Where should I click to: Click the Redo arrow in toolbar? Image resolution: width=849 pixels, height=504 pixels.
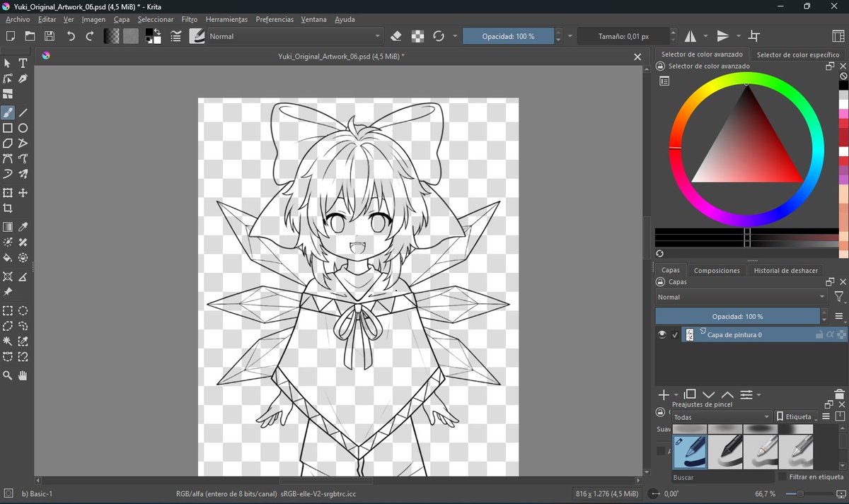pyautogui.click(x=90, y=36)
